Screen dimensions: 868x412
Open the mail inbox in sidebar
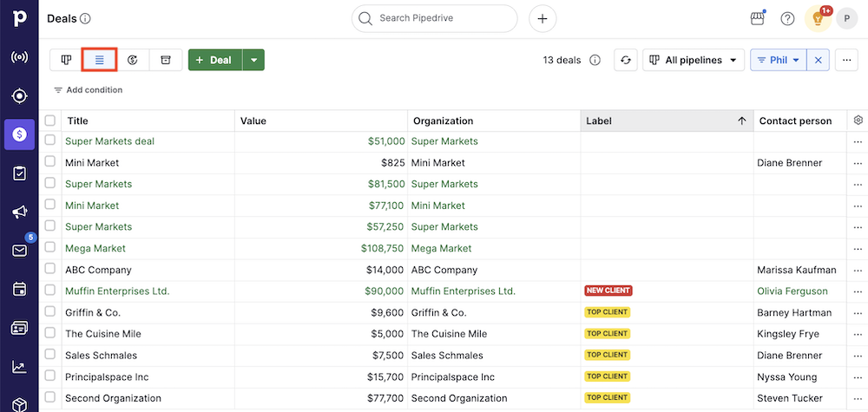[x=19, y=251]
